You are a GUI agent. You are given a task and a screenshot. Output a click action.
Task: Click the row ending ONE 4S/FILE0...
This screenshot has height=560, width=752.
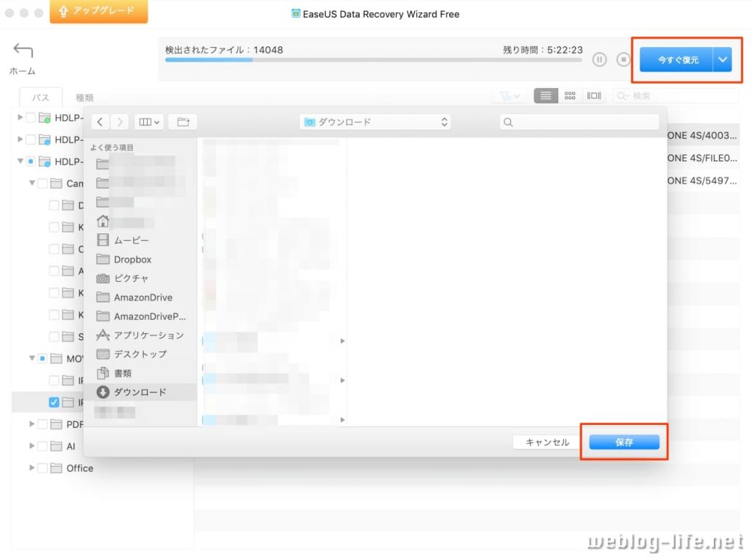pos(702,159)
